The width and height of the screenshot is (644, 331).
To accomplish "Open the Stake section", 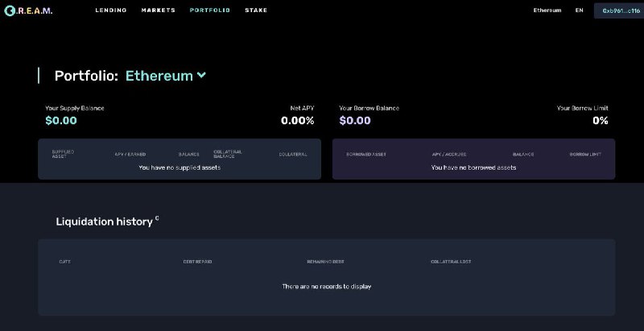I will click(x=256, y=10).
